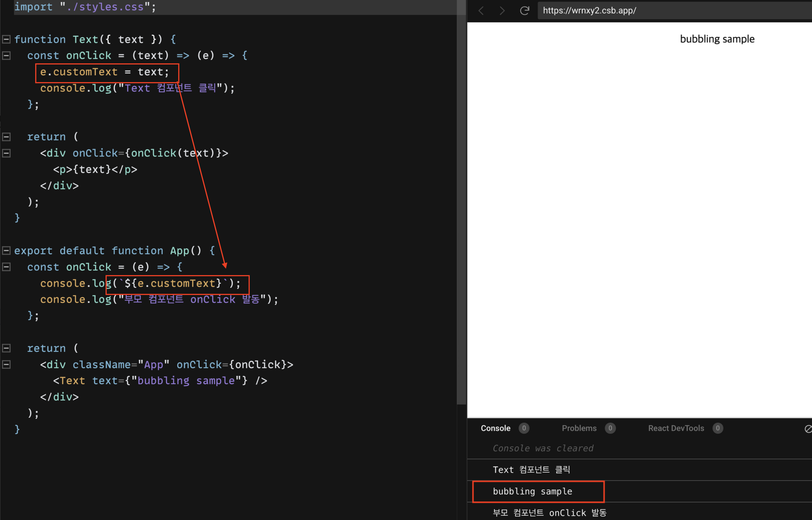Click the Text 컴포넌트 클릭 console log line

tap(531, 470)
